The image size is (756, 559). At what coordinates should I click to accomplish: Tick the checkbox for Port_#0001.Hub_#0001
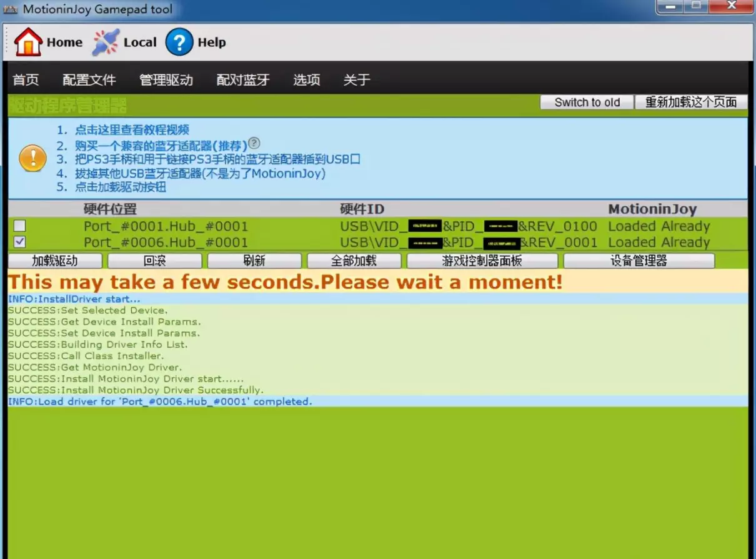[x=20, y=226]
